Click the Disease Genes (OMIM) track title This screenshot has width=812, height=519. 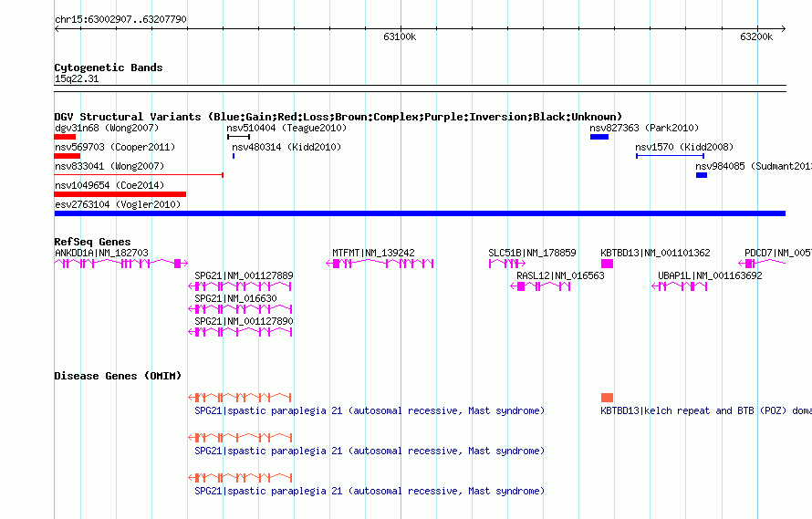(x=118, y=376)
